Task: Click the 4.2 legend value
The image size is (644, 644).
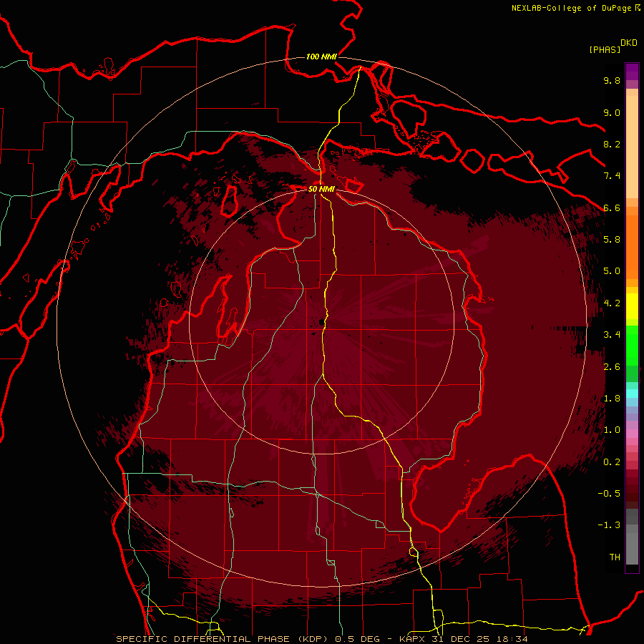Action: [612, 303]
